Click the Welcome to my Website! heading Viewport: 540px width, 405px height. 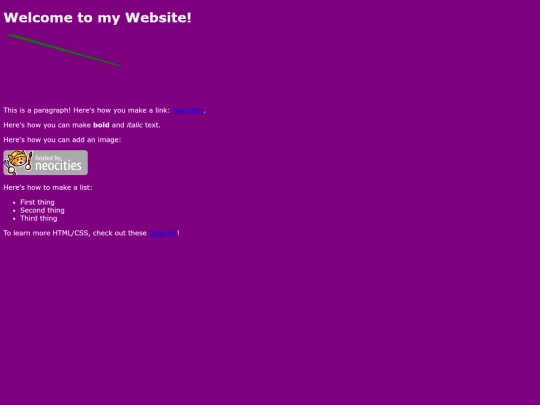[97, 18]
